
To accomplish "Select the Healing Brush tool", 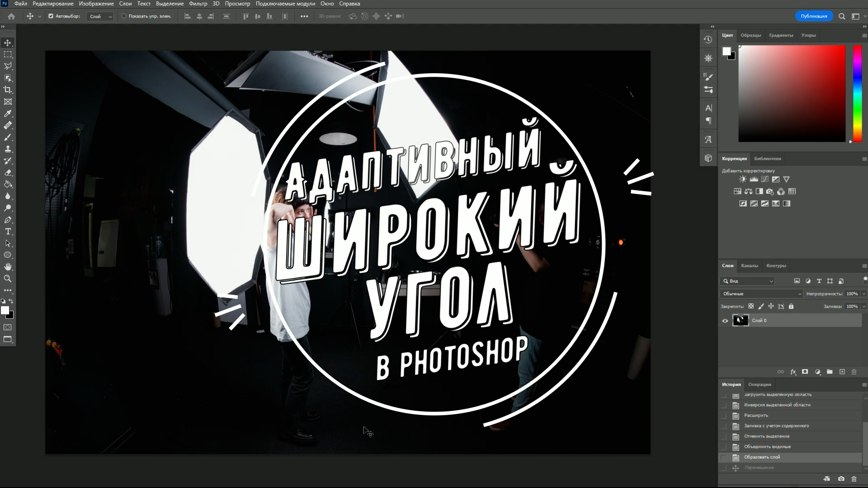I will click(8, 126).
